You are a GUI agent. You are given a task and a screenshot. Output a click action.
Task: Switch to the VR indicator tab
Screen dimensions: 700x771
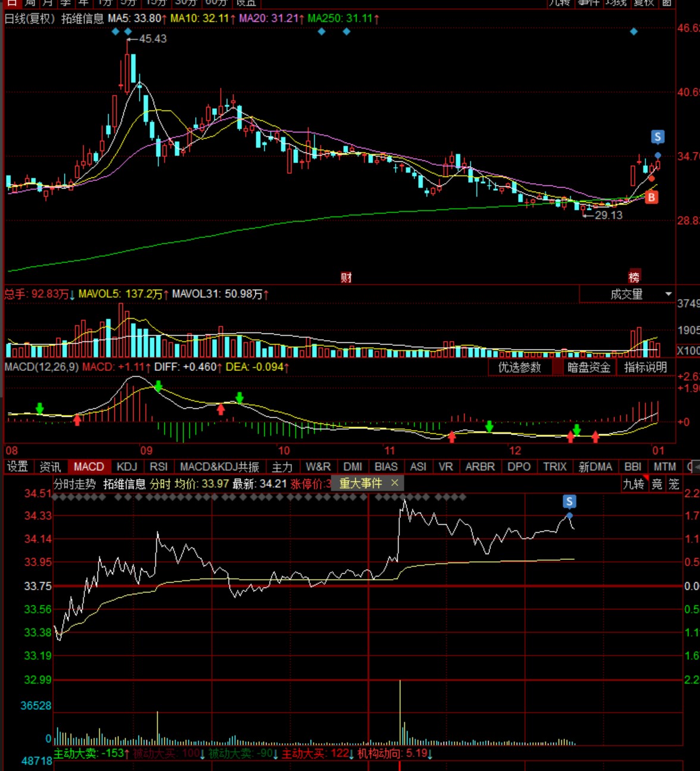446,467
